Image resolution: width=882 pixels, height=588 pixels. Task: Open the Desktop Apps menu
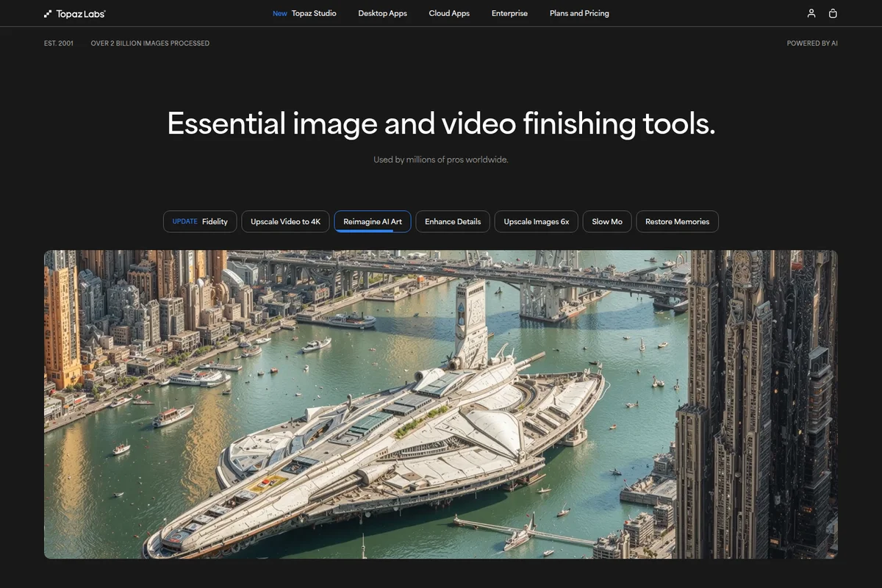(382, 13)
